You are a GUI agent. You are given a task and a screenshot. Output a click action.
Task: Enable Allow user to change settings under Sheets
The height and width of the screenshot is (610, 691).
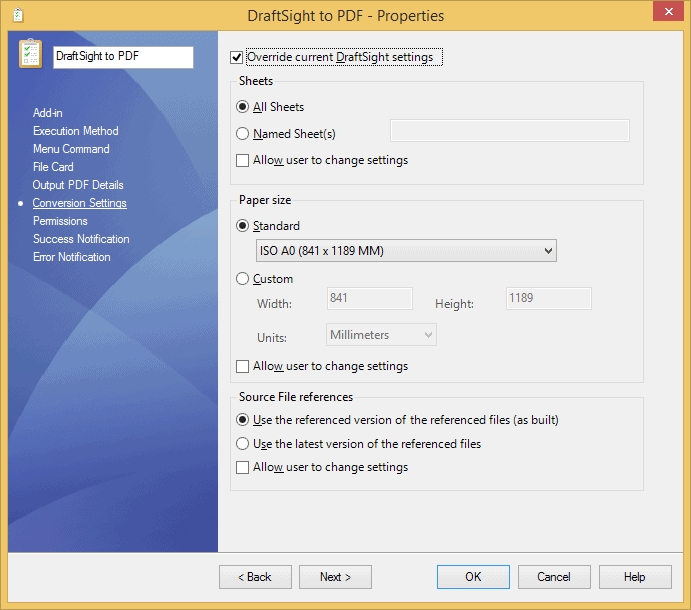(242, 160)
